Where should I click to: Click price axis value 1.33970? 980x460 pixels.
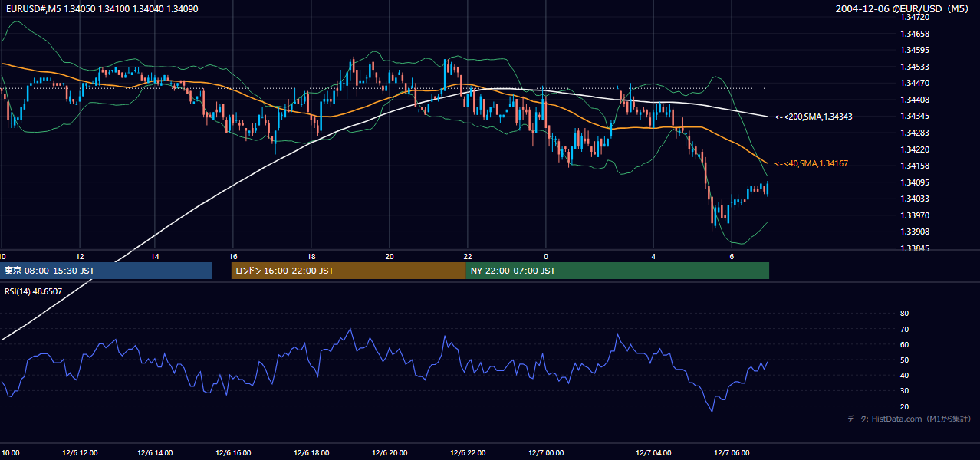(x=913, y=215)
